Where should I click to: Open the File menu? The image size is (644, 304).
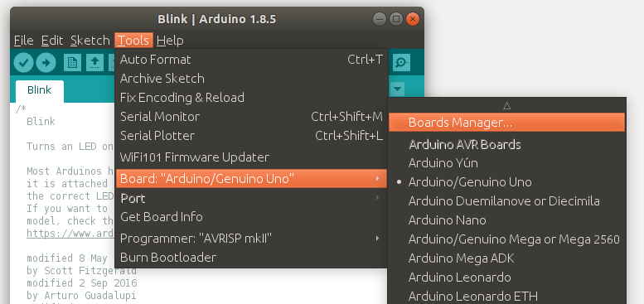(23, 41)
